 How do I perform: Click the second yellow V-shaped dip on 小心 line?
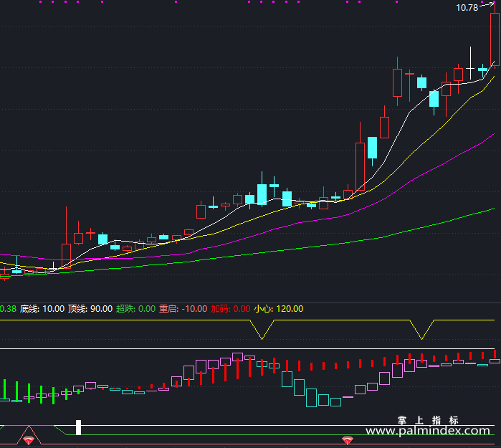coord(421,330)
